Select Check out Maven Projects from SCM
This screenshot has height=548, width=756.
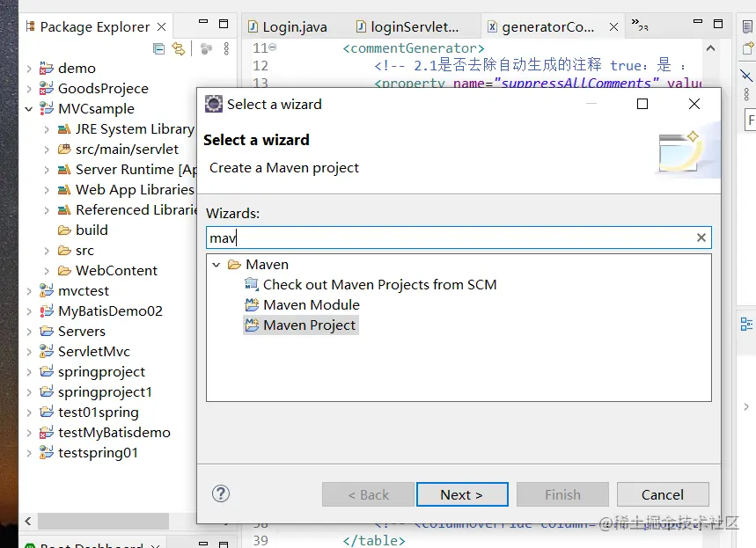379,285
